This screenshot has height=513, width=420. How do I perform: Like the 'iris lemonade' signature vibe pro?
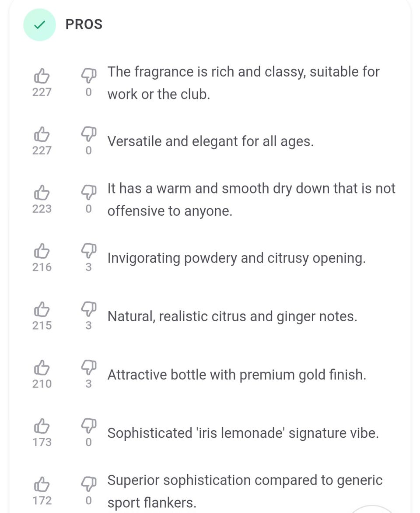coord(42,426)
